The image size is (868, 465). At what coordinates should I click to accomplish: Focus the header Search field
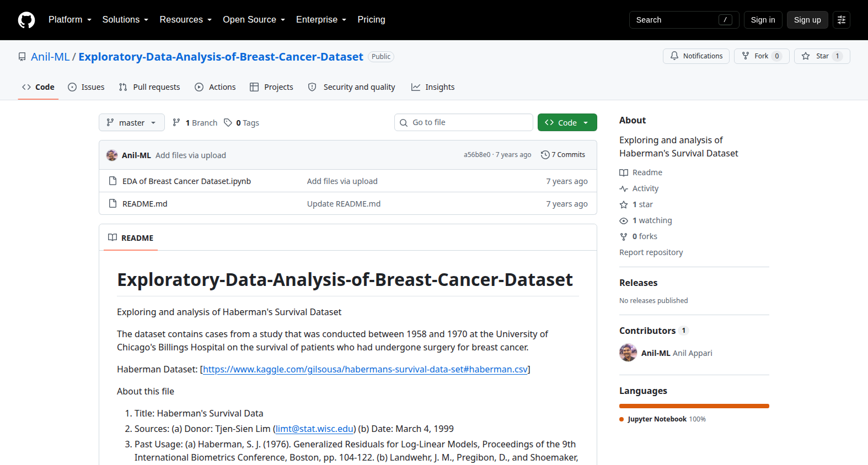pos(684,20)
